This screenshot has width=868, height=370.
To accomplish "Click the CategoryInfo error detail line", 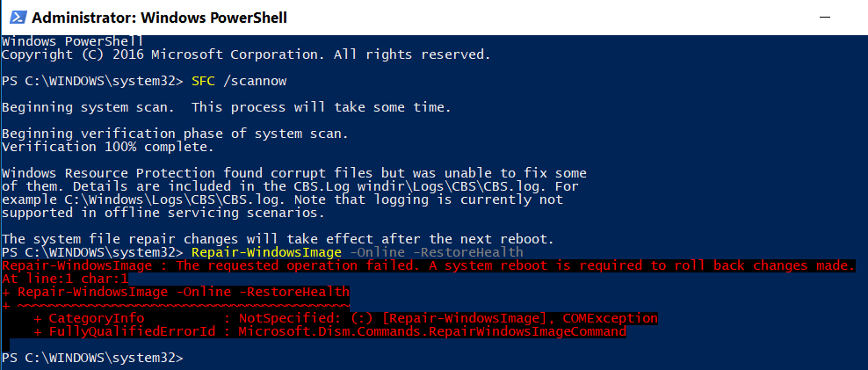I will [x=346, y=318].
